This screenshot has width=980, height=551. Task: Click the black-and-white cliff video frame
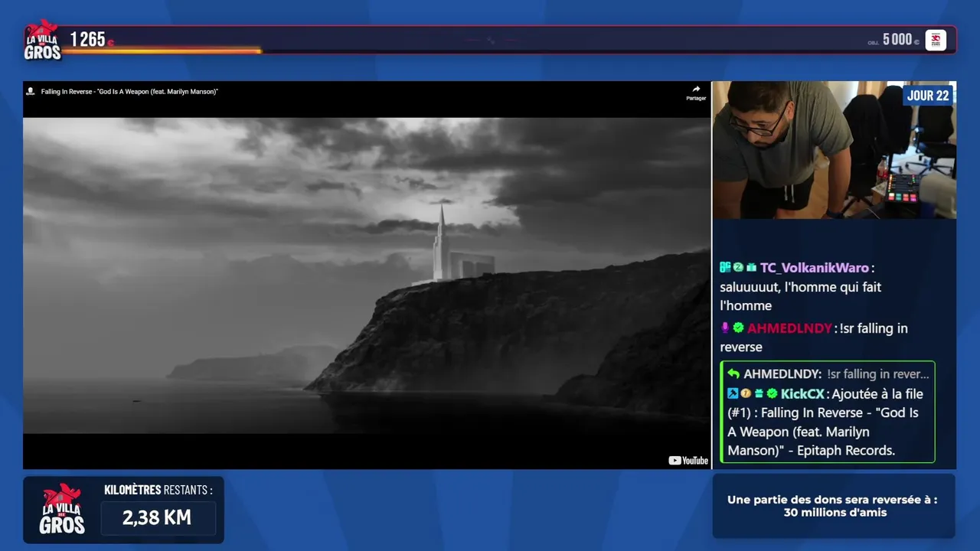367,275
